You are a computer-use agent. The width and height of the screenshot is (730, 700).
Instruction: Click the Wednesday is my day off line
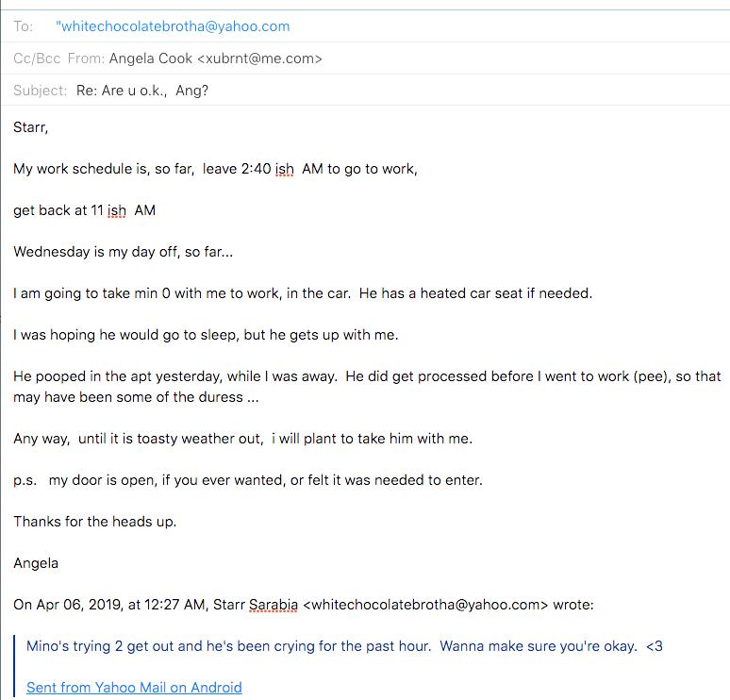123,252
